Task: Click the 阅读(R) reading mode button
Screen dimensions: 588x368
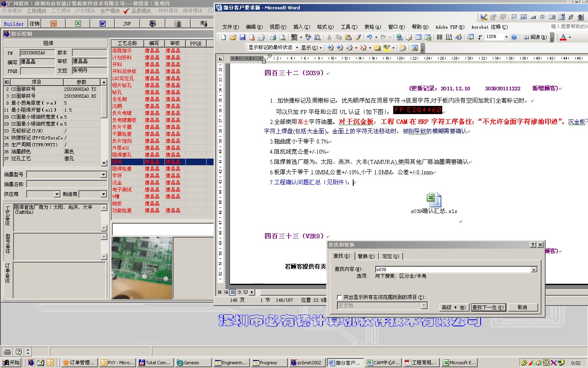Action: 535,37
